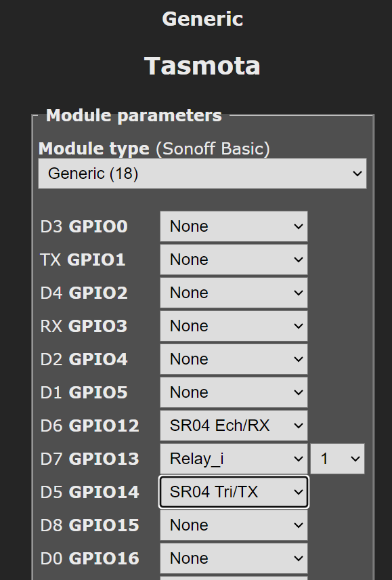Open the D0 GPIO16 function dropdown

(x=234, y=558)
